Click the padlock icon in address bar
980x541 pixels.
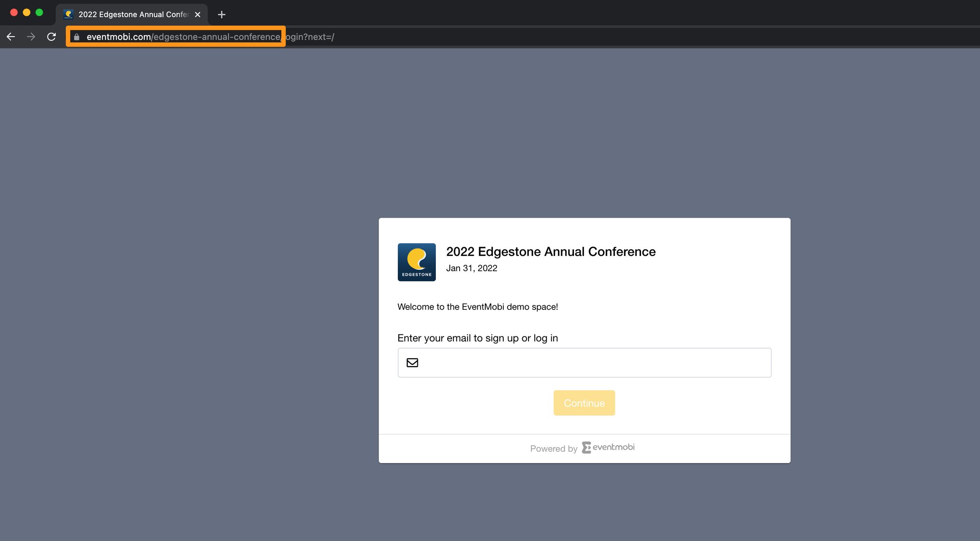point(76,37)
